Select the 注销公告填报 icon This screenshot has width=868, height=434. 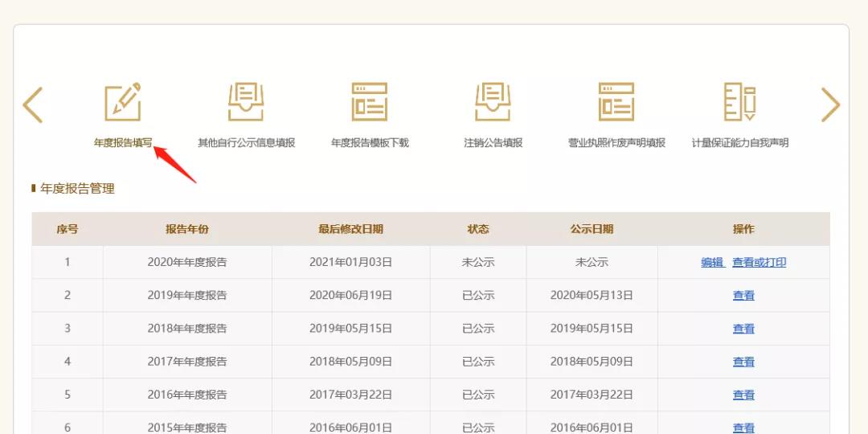493,102
